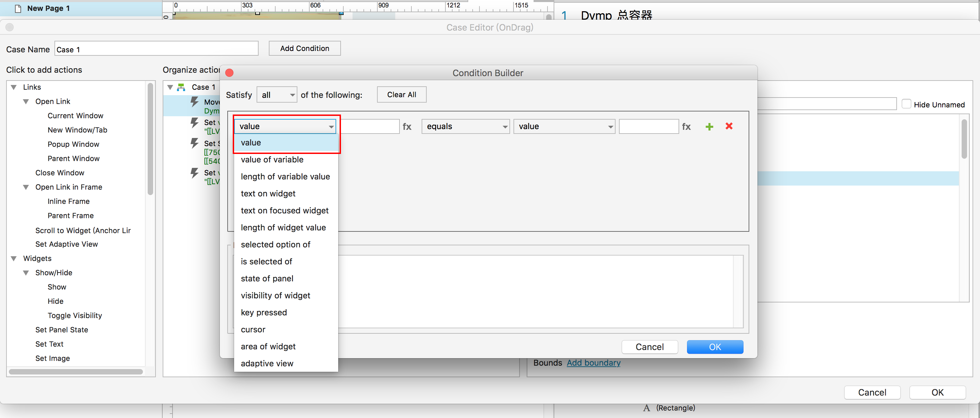Screen dimensions: 980x418
Task: Click the second fx button near plus icon
Action: tap(686, 126)
